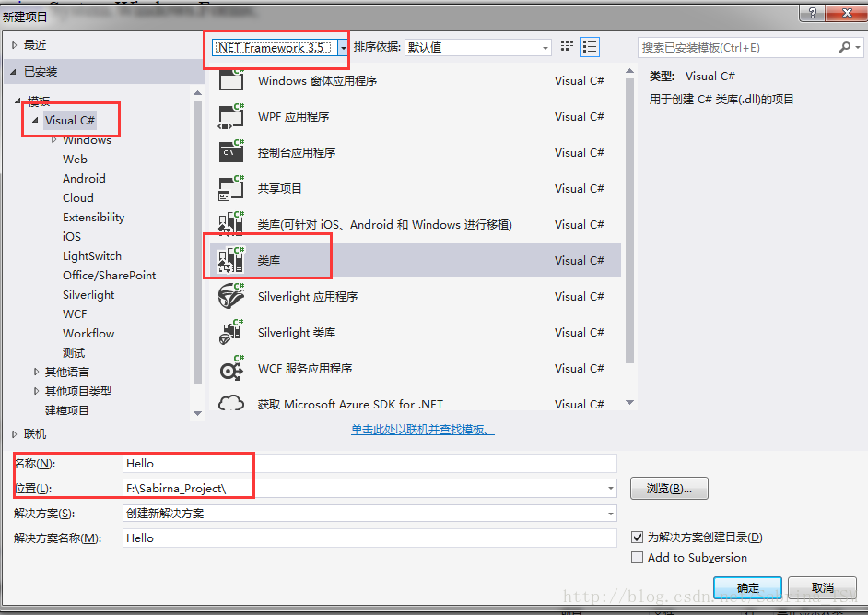Viewport: 868px width, 615px height.
Task: Uncheck 为解决方案创建目录 checkbox
Action: click(x=637, y=537)
